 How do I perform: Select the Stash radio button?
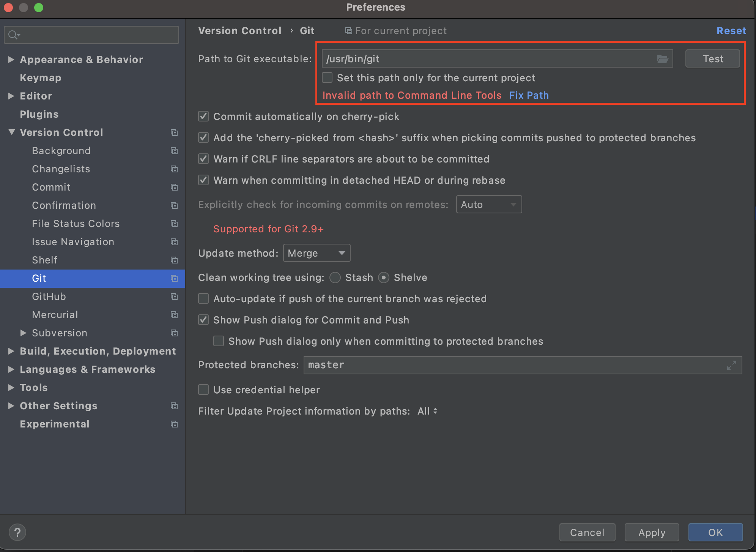point(335,278)
